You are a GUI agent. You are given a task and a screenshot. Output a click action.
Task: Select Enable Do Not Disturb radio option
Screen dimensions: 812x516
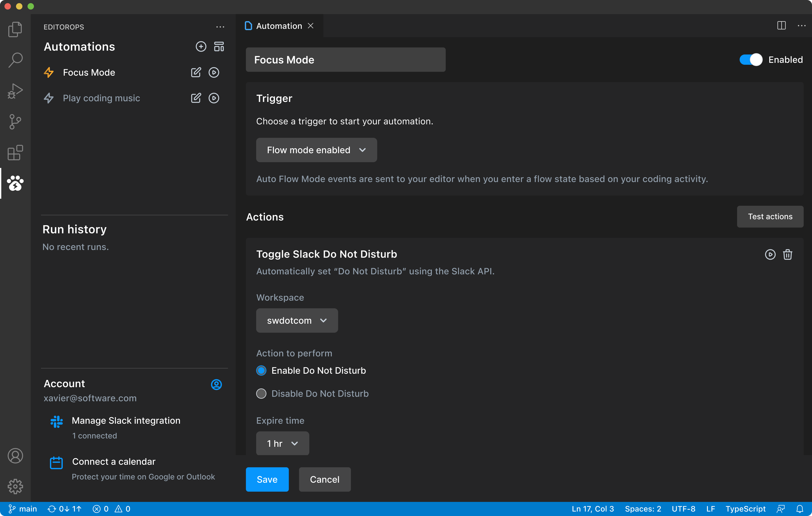coord(261,370)
